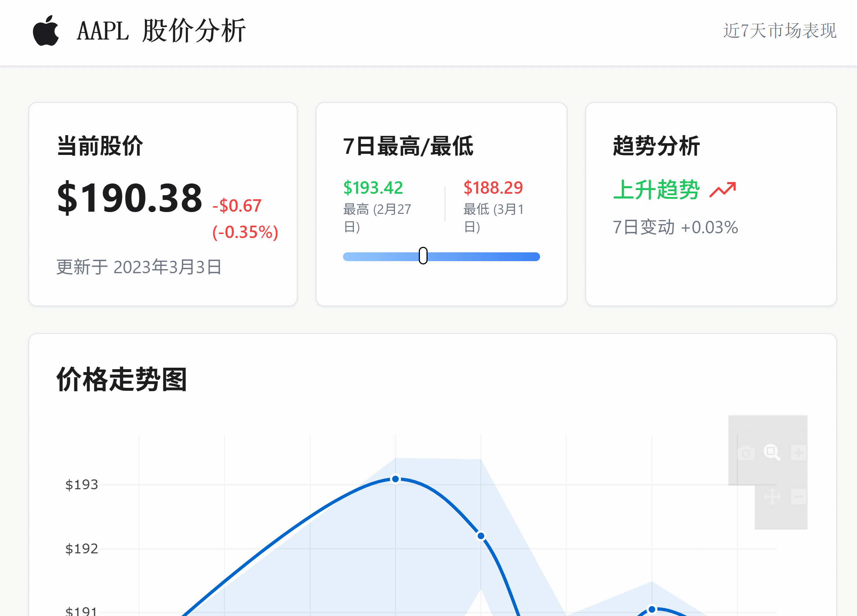Click the 7日变动 +0.03% text
857x616 pixels.
click(x=675, y=227)
